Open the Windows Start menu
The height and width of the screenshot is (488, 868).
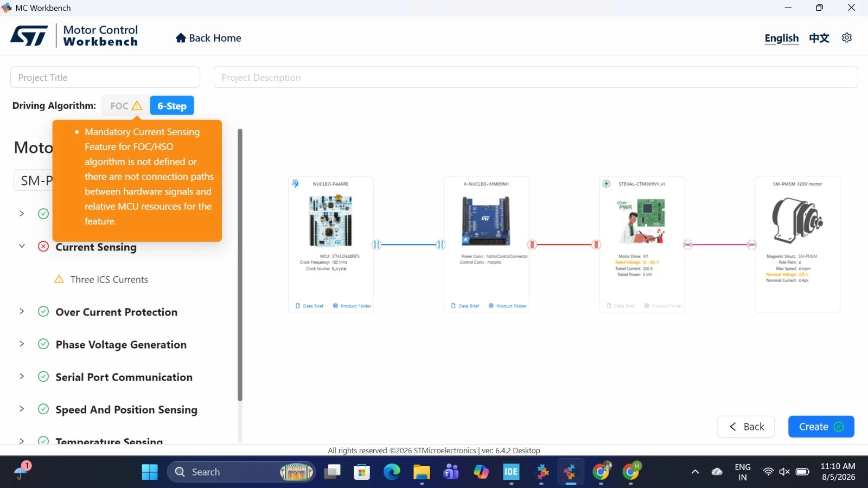coord(150,472)
